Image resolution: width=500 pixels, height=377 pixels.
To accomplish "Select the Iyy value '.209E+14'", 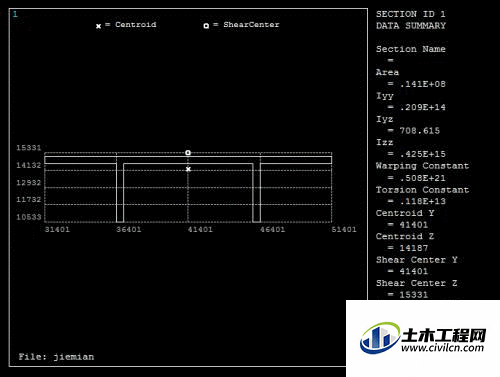I will click(x=423, y=107).
